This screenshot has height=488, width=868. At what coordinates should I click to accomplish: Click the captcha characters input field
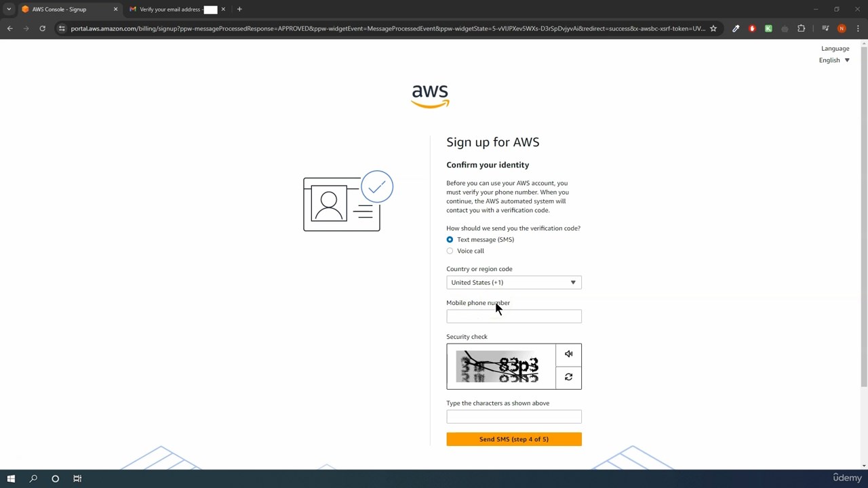(514, 417)
